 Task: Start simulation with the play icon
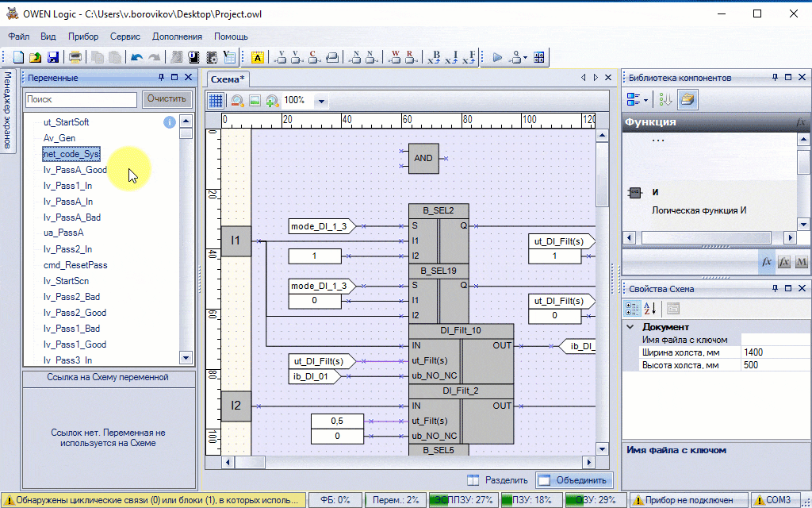point(498,57)
